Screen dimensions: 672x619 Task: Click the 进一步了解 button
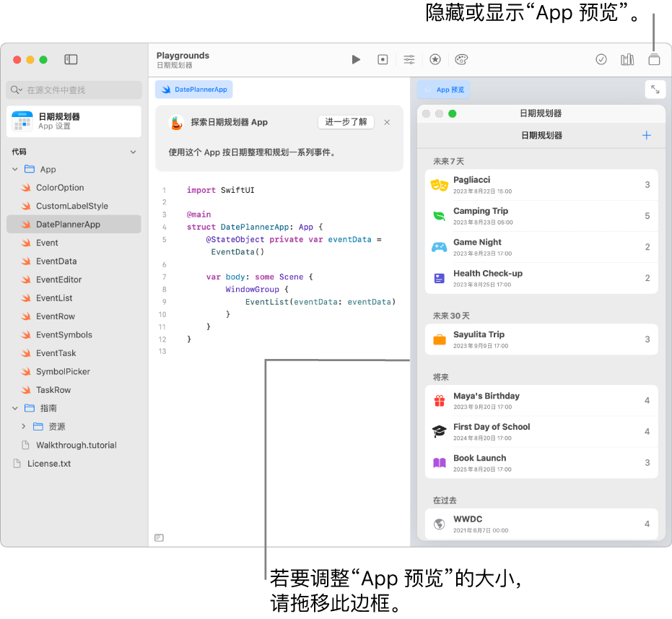346,122
